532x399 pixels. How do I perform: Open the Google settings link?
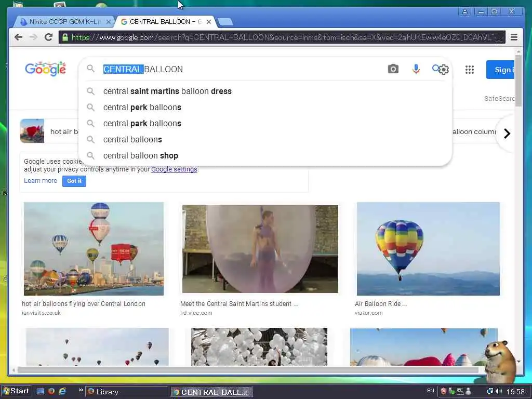click(x=174, y=169)
